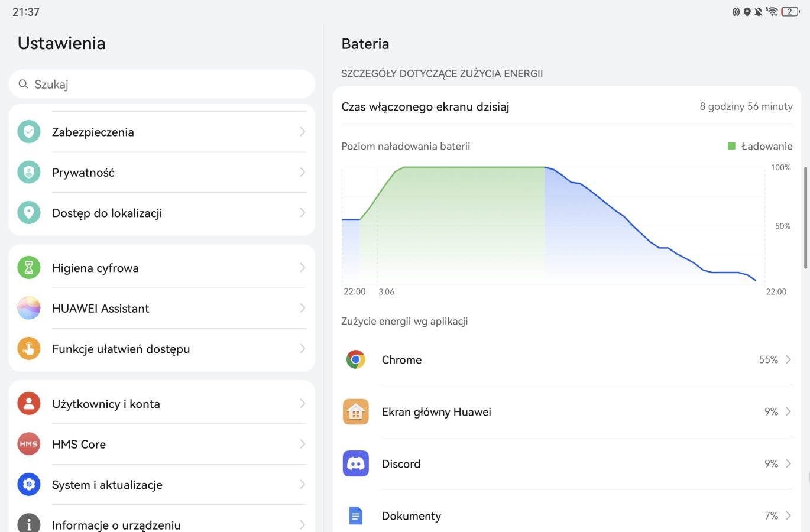Tap the Użytkownicy i konta person icon
Screen dimensions: 810x532
pos(29,404)
